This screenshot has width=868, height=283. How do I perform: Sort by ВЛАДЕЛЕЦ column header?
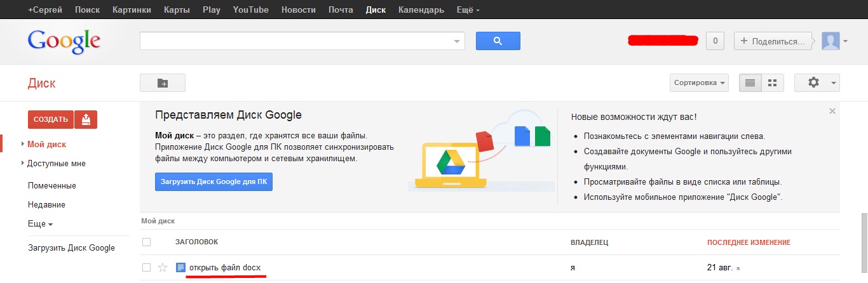pyautogui.click(x=590, y=242)
